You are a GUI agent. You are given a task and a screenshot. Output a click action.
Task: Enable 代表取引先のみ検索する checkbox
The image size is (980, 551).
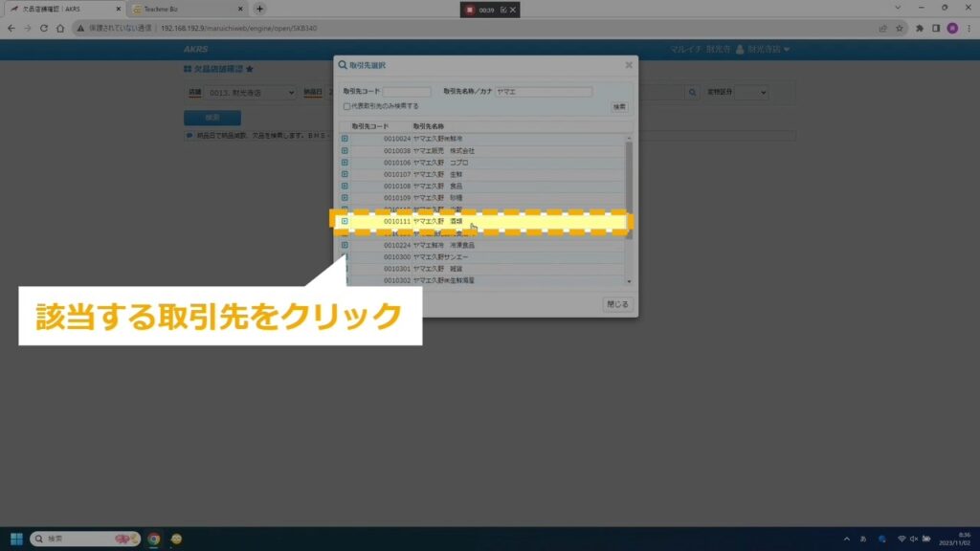(346, 106)
